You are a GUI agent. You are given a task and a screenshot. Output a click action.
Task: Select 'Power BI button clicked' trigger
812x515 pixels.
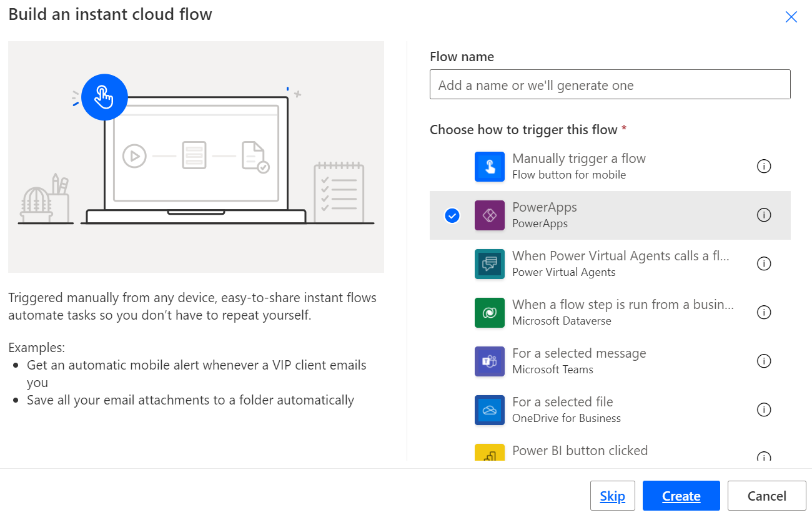[x=580, y=451]
